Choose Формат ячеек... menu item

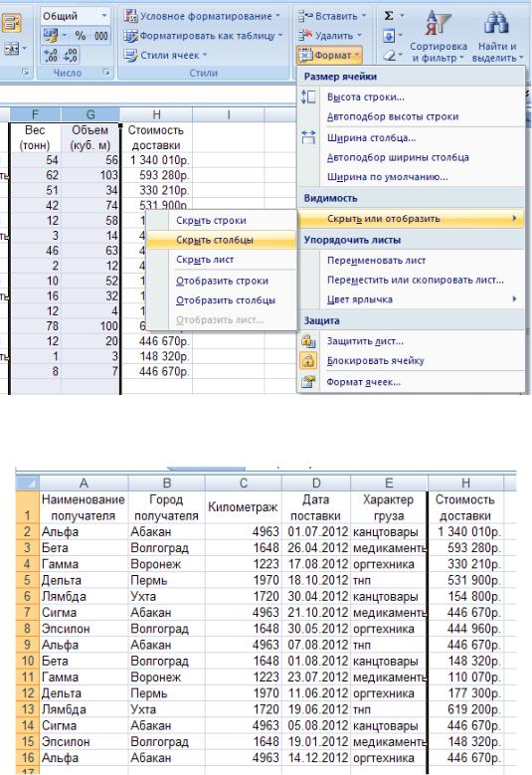coord(411,382)
